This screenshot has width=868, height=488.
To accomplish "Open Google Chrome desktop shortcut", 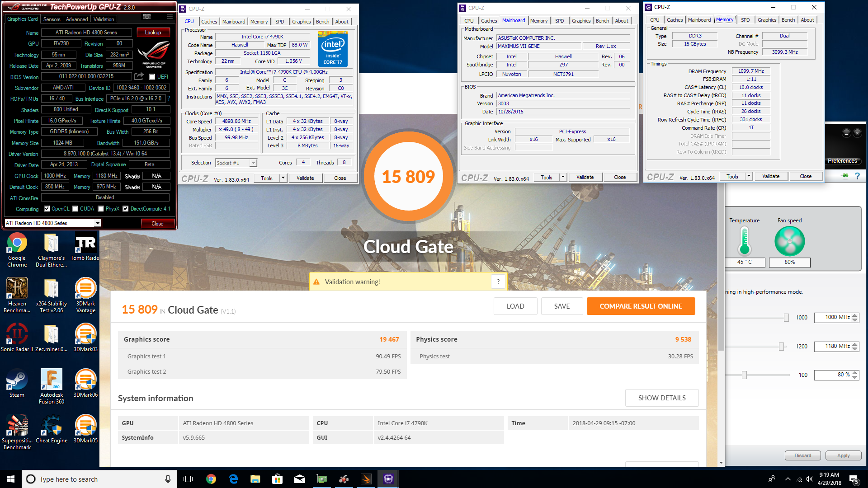I will 17,249.
